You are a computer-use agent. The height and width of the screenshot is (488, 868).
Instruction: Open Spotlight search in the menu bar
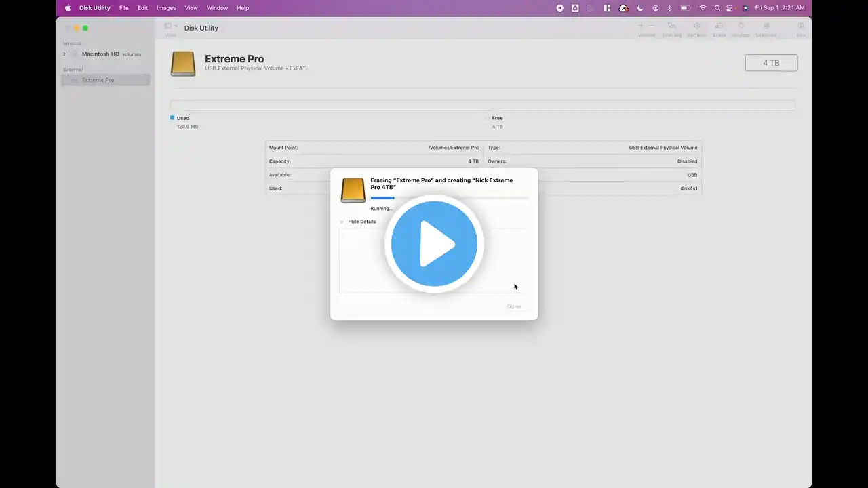[717, 8]
